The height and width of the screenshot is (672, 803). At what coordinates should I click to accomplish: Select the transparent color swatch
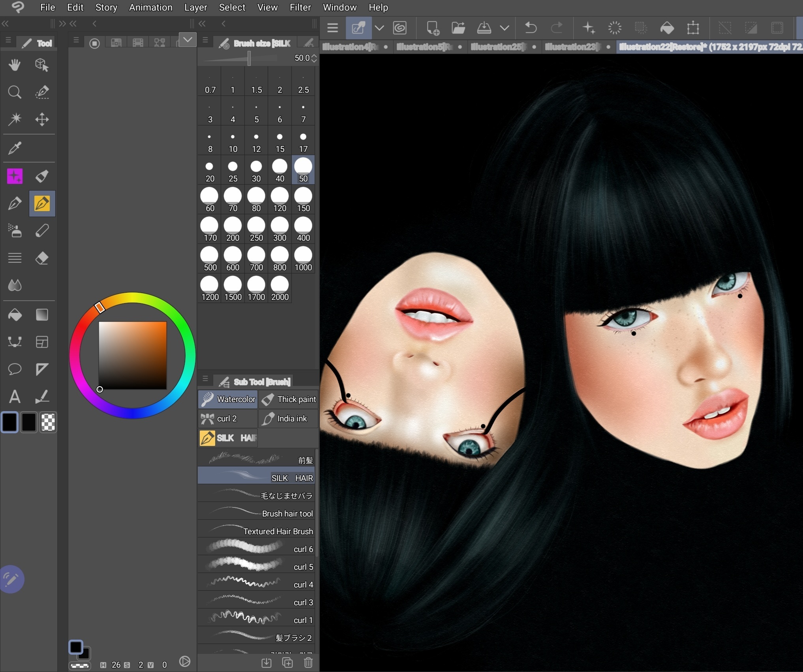coord(48,422)
